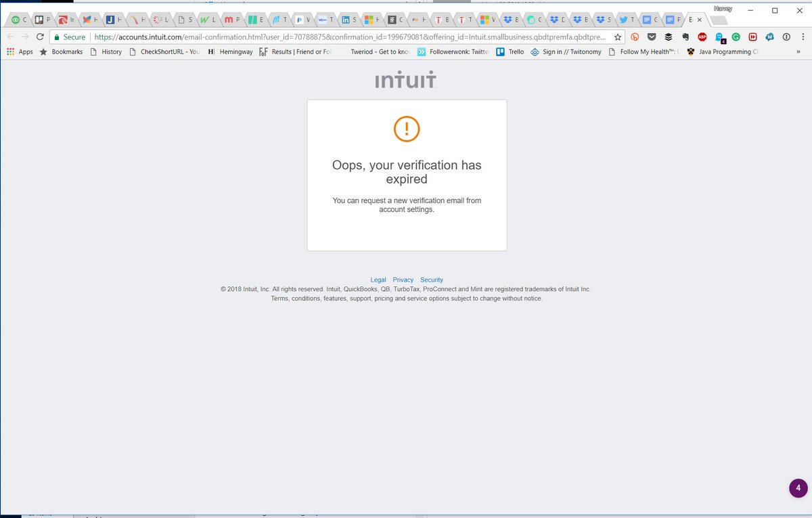Click the Evernote elephant extension icon
The image size is (812, 518).
pyautogui.click(x=685, y=37)
